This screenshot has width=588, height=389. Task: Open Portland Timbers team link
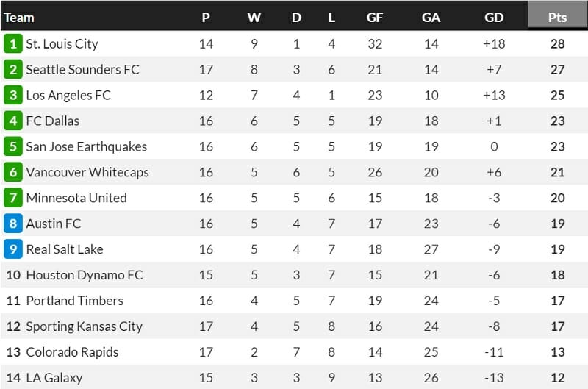pyautogui.click(x=74, y=301)
